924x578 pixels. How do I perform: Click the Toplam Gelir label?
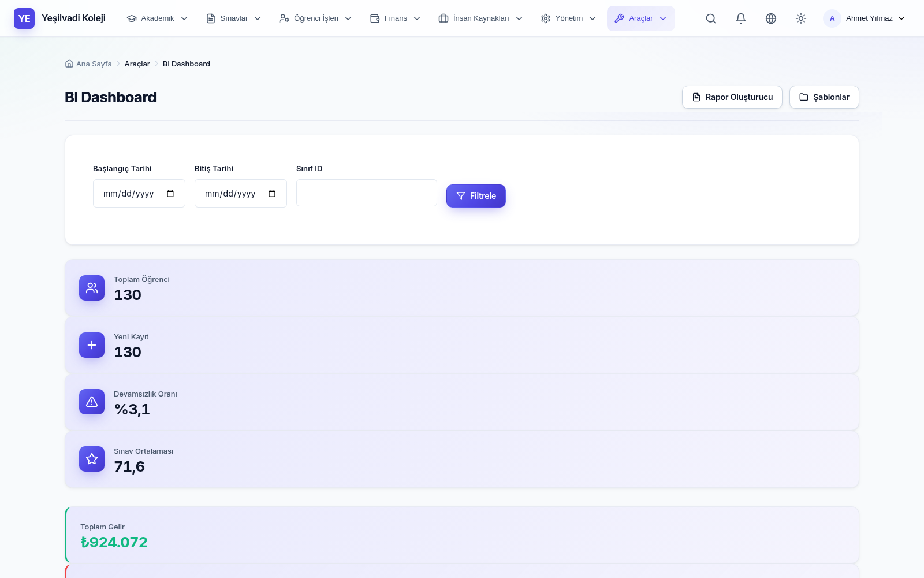coord(102,527)
